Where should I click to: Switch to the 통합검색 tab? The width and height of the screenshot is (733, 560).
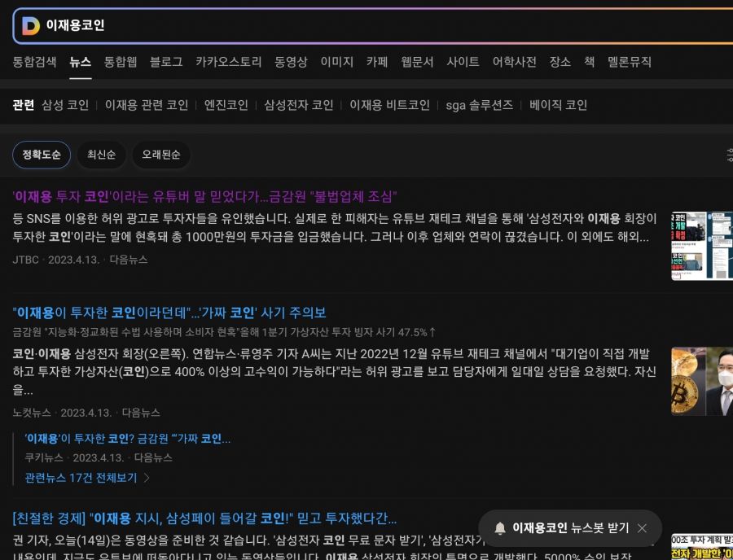click(x=34, y=62)
